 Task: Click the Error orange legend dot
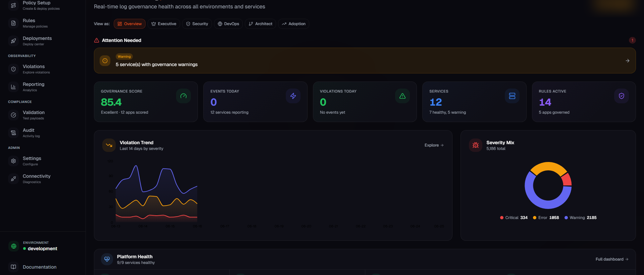(x=535, y=218)
